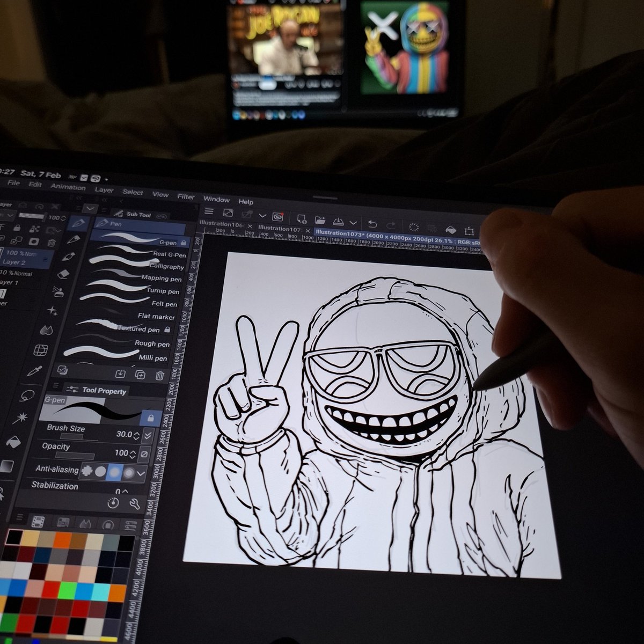
Task: Delete a sub tool using the trash icon
Action: point(159,375)
